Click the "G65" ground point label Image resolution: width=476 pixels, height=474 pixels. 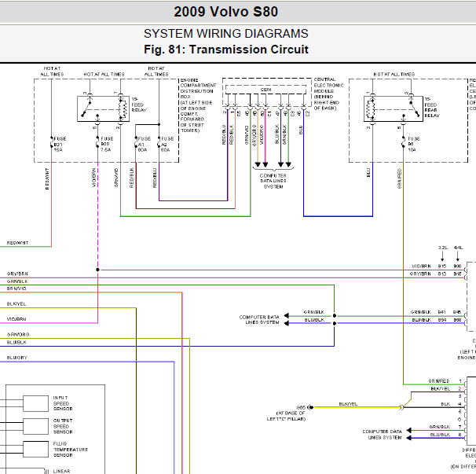pos(301,407)
